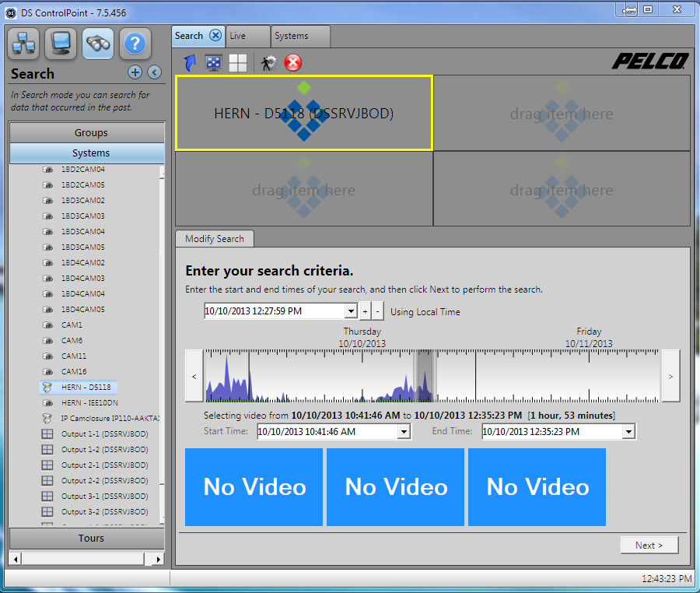This screenshot has height=593, width=700.
Task: Open the End Time dropdown
Action: [x=628, y=431]
